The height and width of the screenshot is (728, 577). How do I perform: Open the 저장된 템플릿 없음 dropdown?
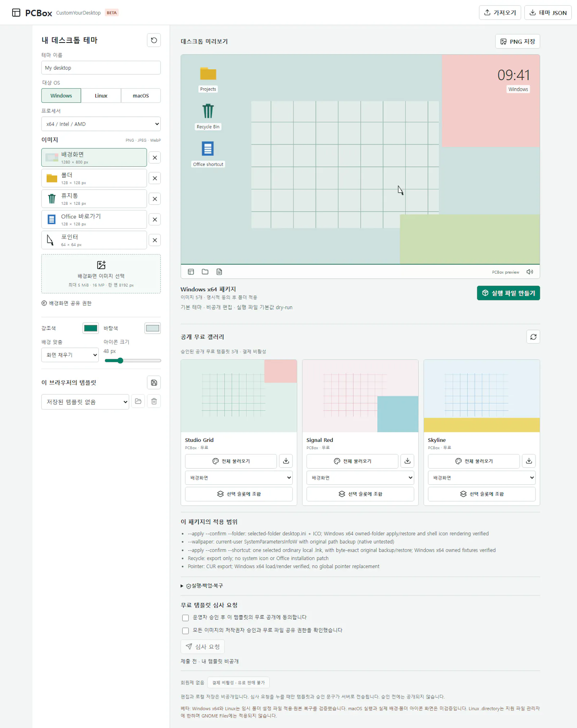point(85,402)
